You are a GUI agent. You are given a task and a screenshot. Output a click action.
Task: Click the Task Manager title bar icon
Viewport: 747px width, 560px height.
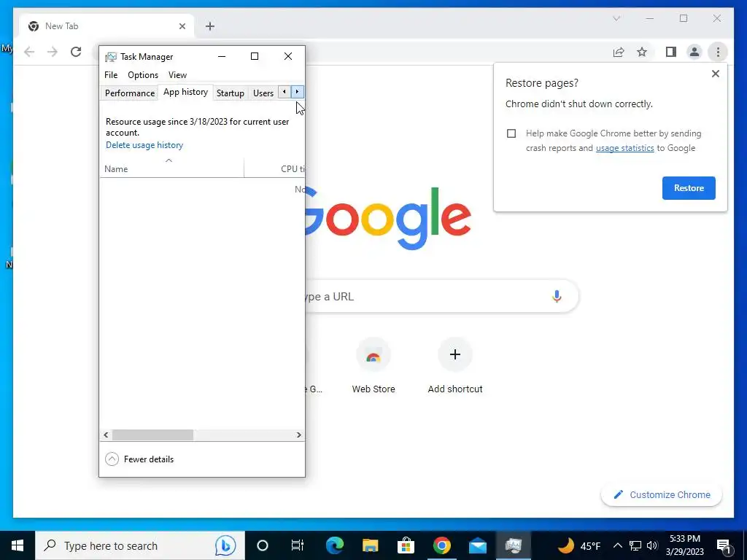point(111,57)
